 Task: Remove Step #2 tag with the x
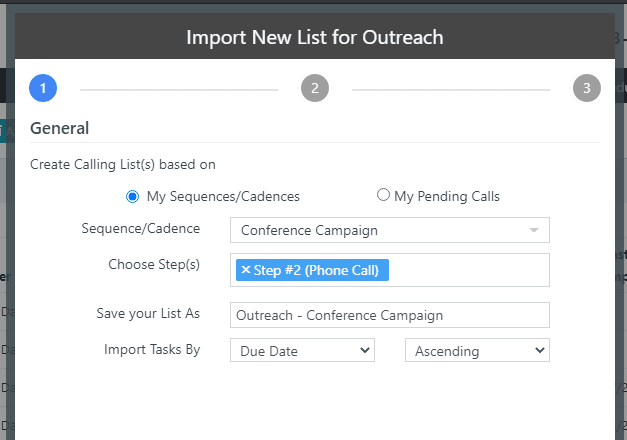point(245,270)
